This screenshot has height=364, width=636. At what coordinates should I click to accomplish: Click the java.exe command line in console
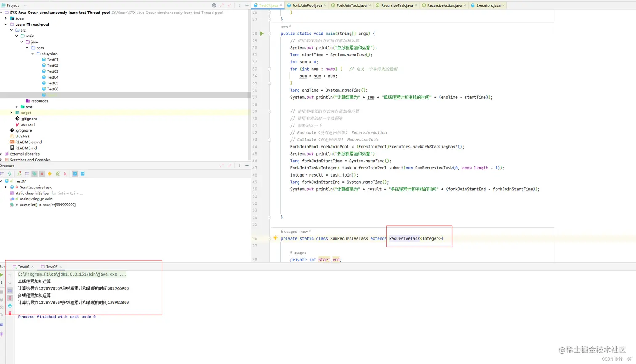coord(72,274)
